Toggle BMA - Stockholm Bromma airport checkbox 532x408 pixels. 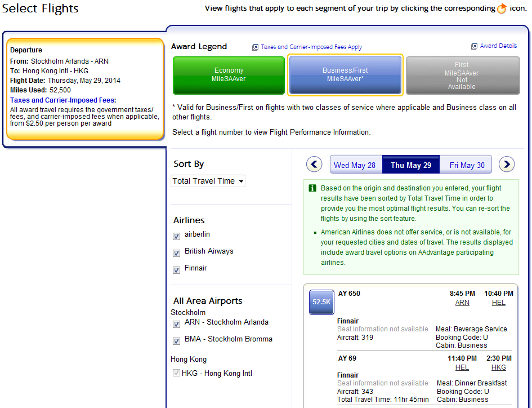click(x=176, y=341)
